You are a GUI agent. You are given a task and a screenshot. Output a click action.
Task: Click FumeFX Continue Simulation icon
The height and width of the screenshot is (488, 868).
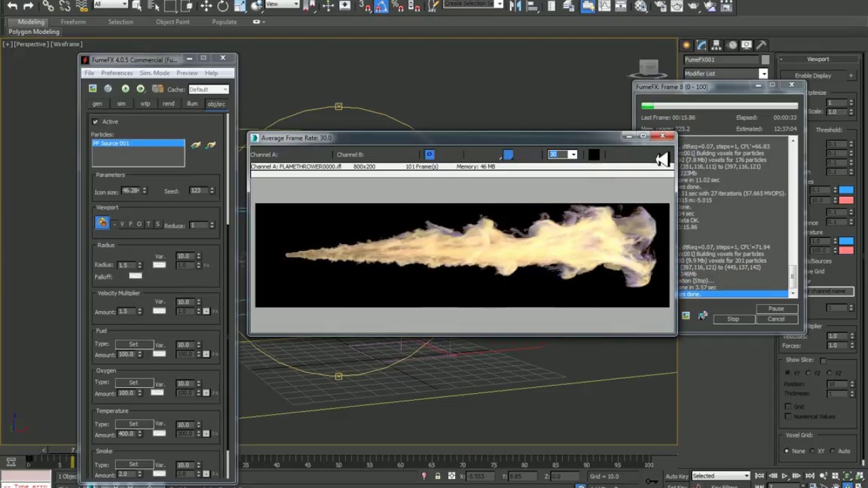[140, 89]
